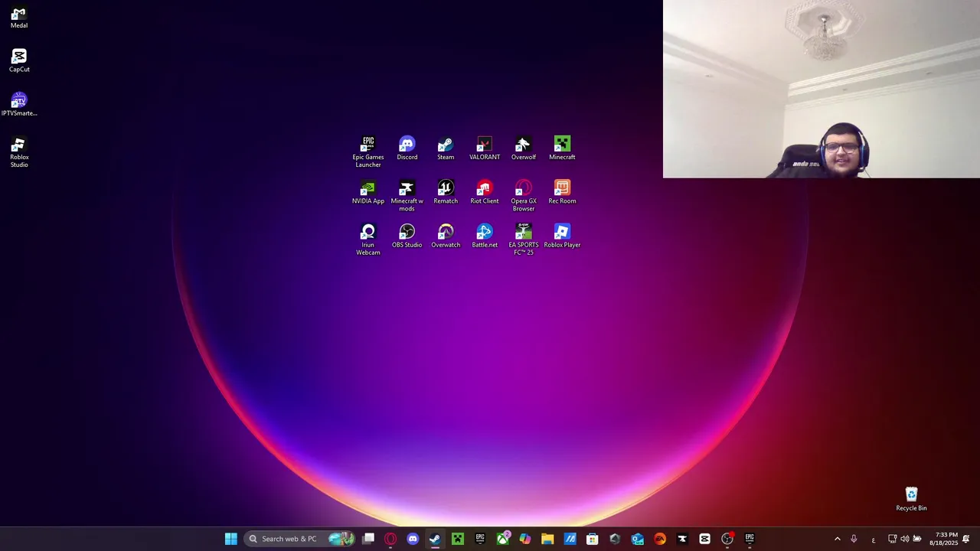This screenshot has width=980, height=551.
Task: Open the EA app taskbar icon
Action: (x=660, y=539)
